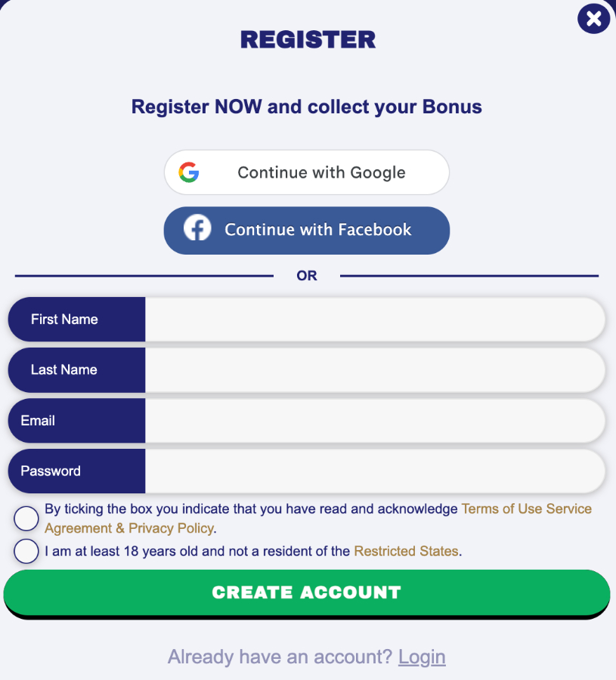Open the Privacy Policy link
This screenshot has height=680, width=616.
coord(166,528)
